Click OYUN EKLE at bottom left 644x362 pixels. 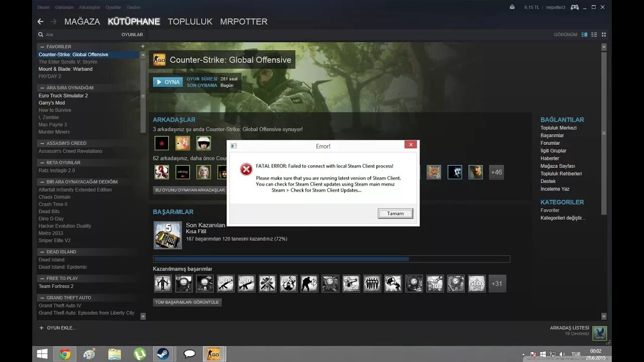pyautogui.click(x=57, y=328)
